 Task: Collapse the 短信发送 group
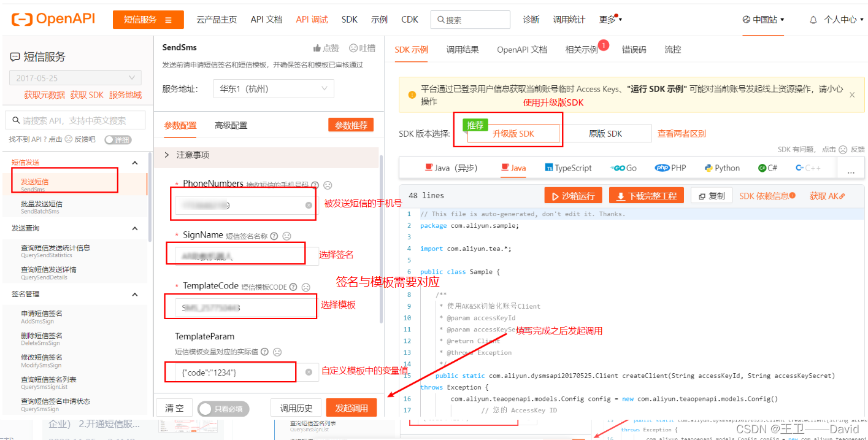[x=135, y=163]
